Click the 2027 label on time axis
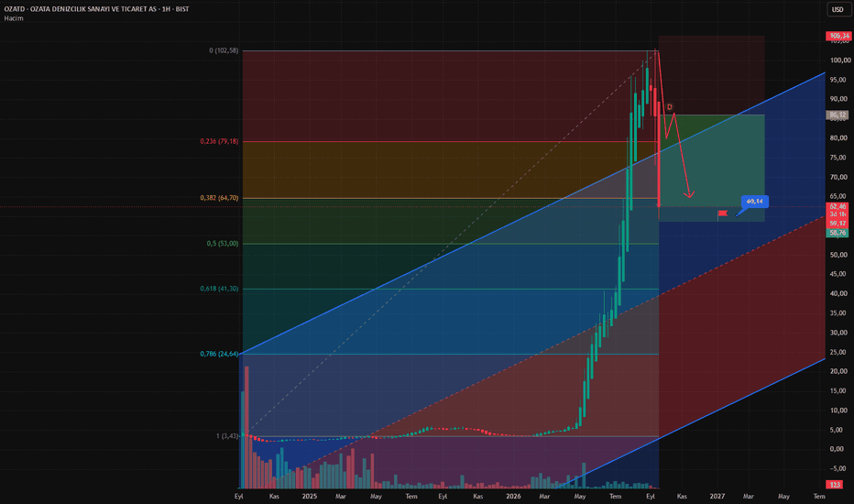 pyautogui.click(x=717, y=497)
